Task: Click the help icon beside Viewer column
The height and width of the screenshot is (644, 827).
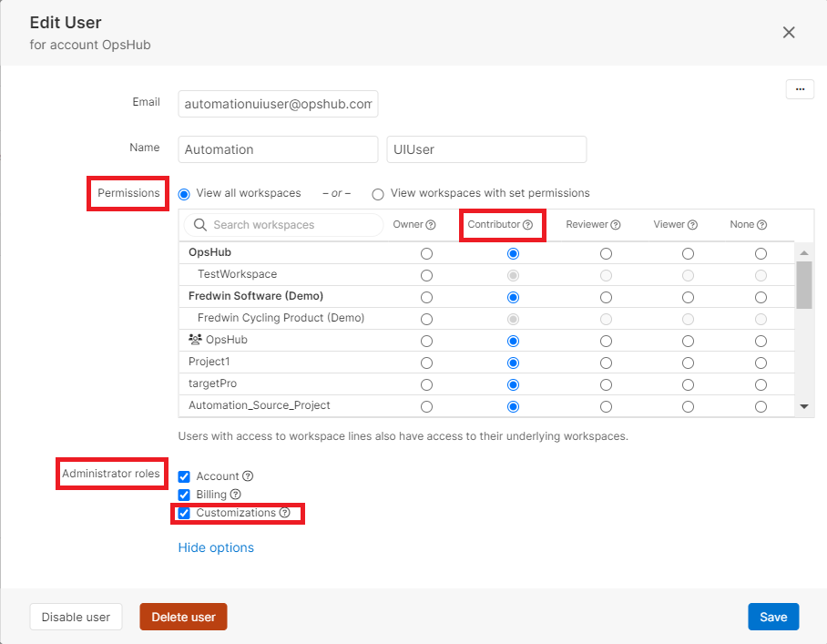Action: tap(693, 225)
